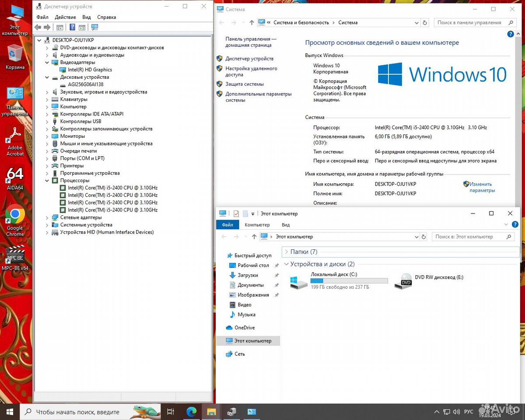Click the Диспетчер устройств link in System
The height and width of the screenshot is (420, 525).
[249, 59]
